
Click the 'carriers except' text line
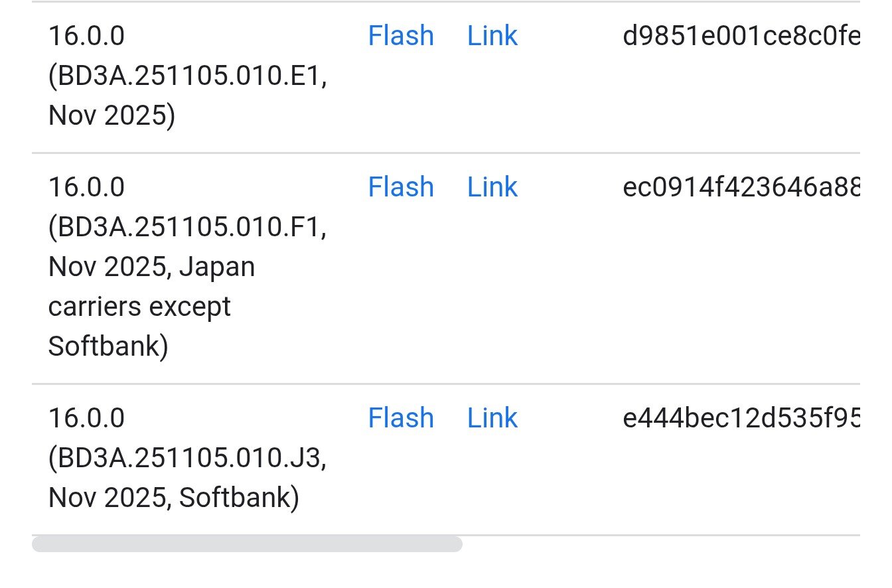139,307
